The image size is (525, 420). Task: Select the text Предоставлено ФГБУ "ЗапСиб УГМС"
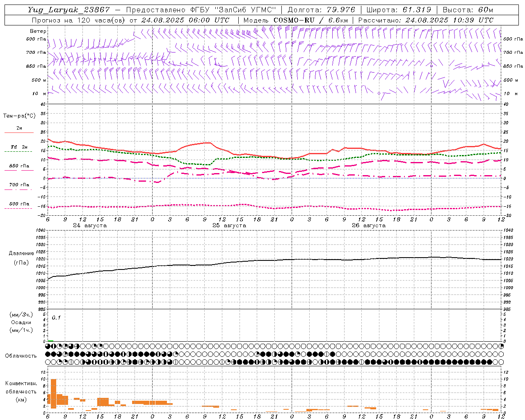(x=201, y=10)
